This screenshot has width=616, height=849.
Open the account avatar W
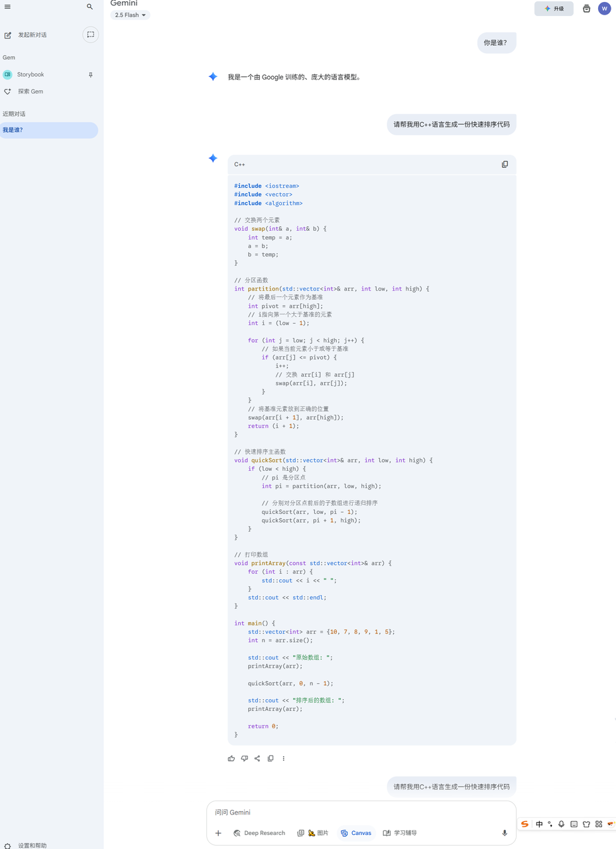click(604, 9)
